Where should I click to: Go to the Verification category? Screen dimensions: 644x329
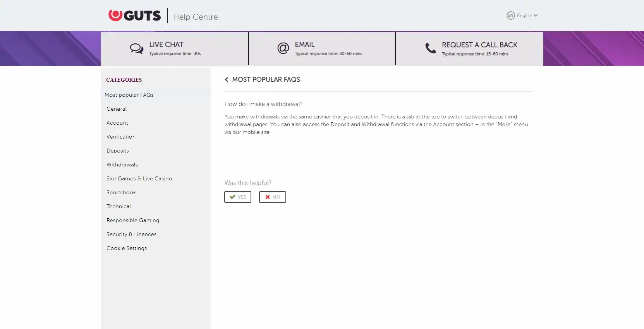click(x=121, y=137)
